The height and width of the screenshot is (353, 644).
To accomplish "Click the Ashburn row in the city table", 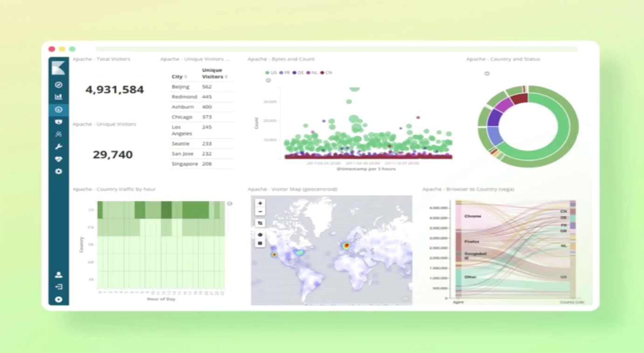I will pos(202,107).
